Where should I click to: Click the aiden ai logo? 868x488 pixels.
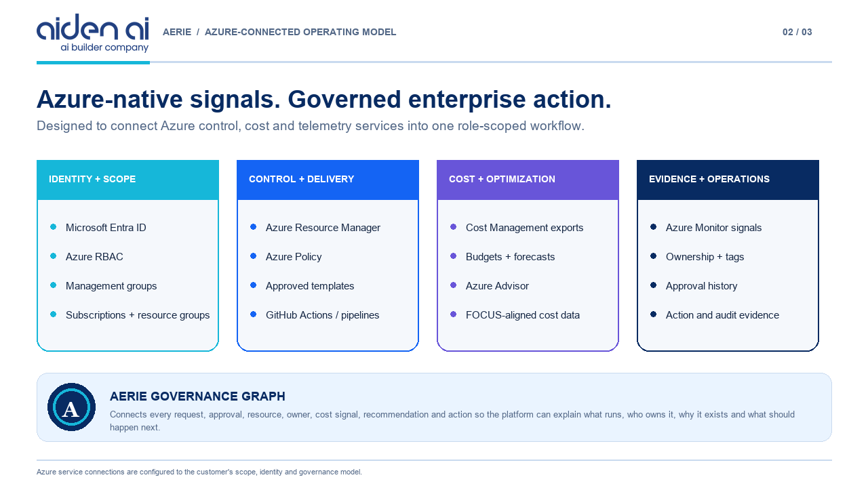pyautogui.click(x=92, y=33)
